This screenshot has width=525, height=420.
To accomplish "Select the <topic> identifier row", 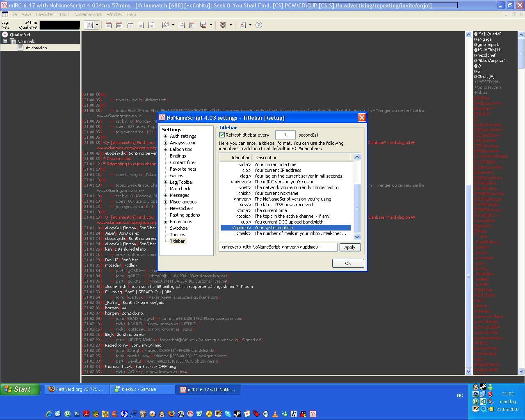I will pyautogui.click(x=286, y=216).
